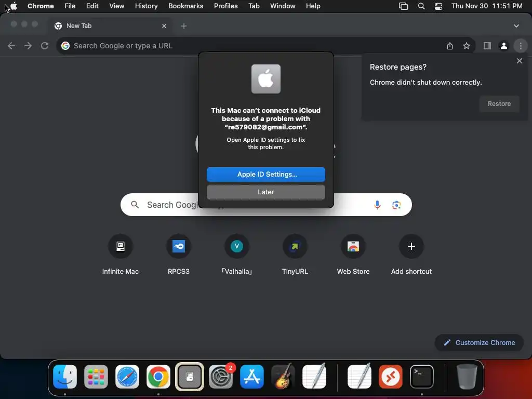The height and width of the screenshot is (399, 532).
Task: Open System Settings from the Dock
Action: coord(221,377)
